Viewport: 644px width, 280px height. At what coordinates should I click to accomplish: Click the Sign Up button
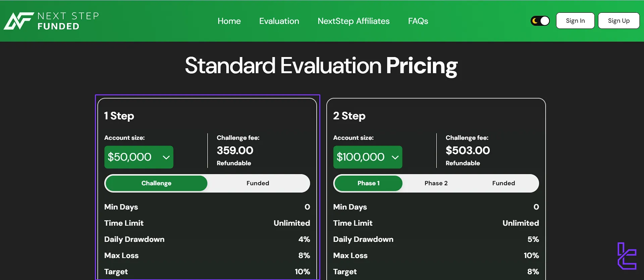pos(619,20)
